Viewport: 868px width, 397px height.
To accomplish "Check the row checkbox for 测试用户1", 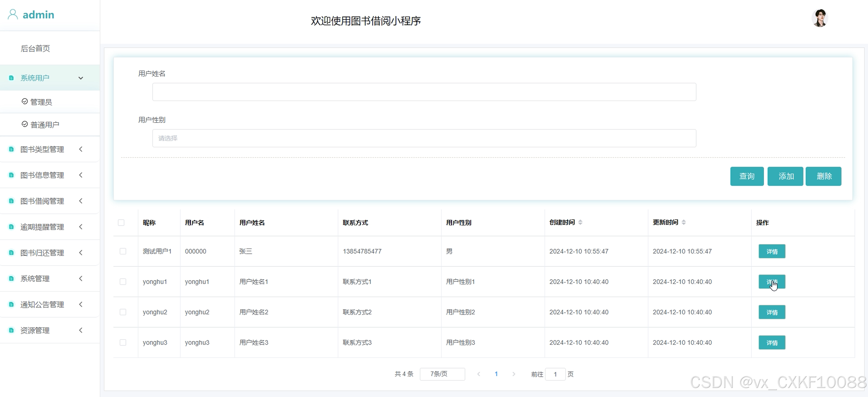I will coord(123,251).
